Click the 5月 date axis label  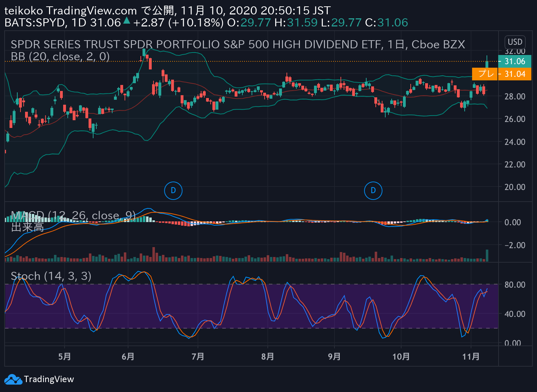[x=65, y=356]
